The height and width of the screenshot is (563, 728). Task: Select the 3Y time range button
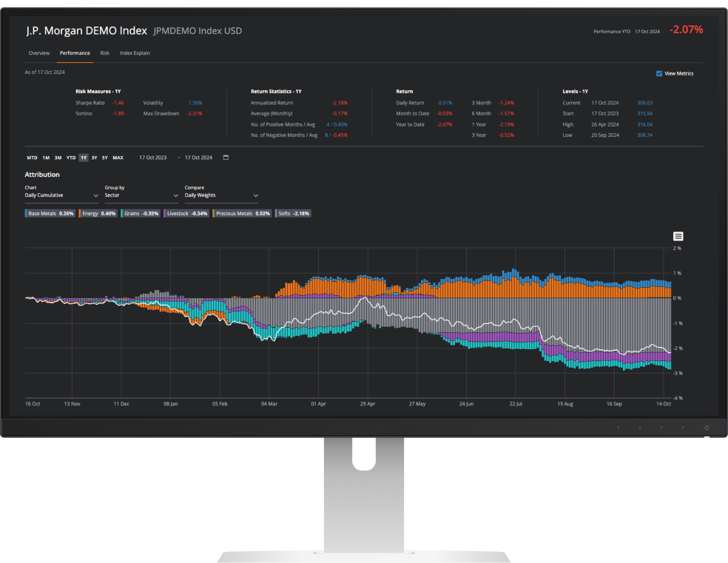click(x=95, y=158)
